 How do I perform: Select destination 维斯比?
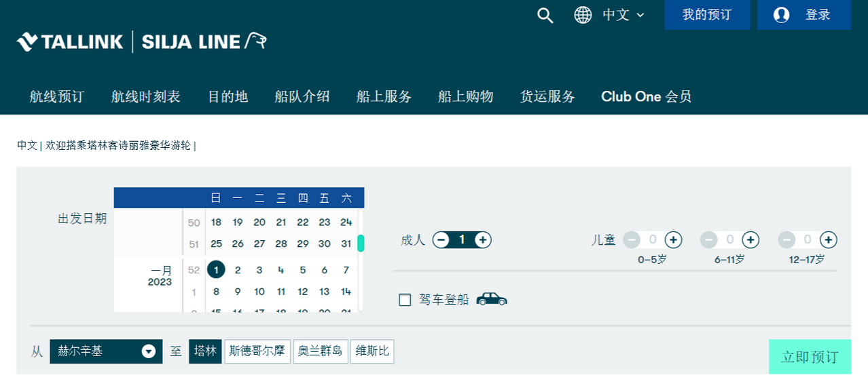(372, 351)
